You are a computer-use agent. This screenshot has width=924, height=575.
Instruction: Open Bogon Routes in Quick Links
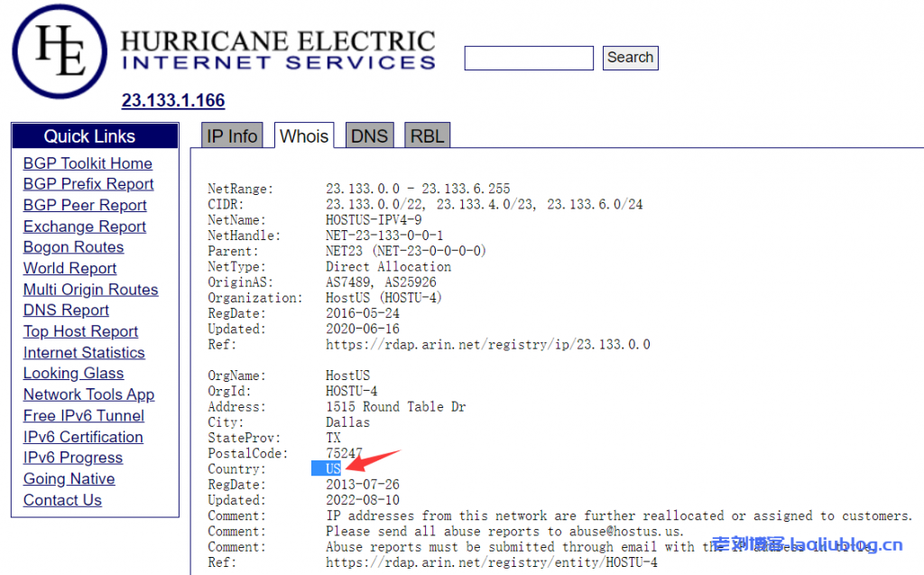click(73, 247)
